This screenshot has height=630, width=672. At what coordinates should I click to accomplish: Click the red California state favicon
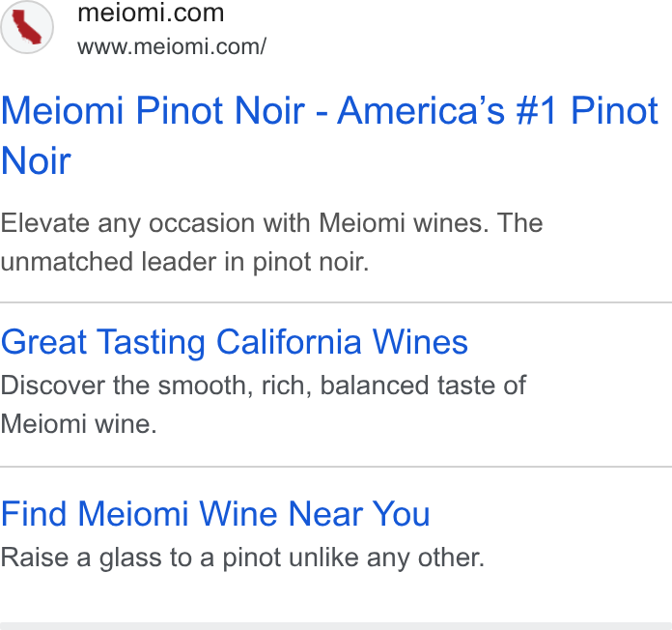click(x=27, y=27)
